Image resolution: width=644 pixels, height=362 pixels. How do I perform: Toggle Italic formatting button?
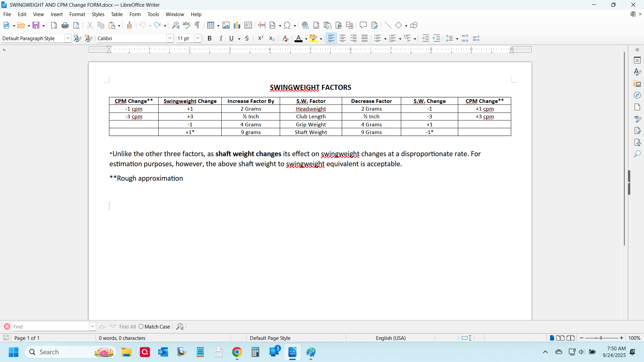pos(221,39)
